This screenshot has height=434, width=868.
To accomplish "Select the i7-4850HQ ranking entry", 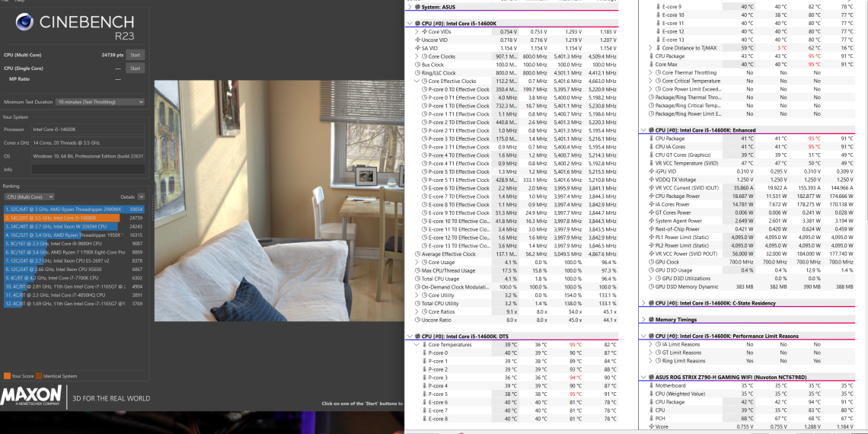I will point(74,295).
